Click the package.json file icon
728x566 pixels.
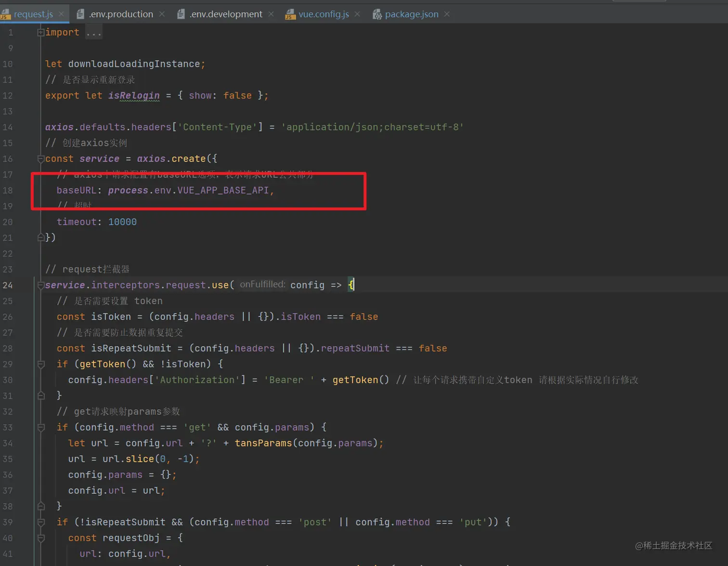point(377,14)
